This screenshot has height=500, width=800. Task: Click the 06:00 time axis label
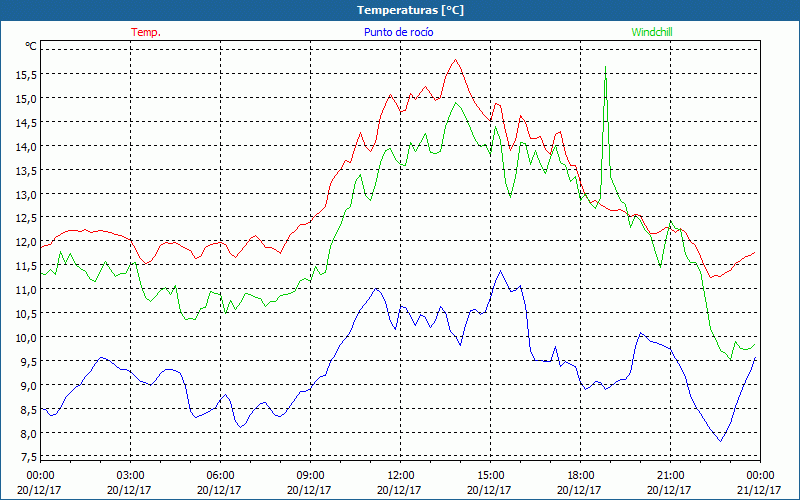point(220,476)
